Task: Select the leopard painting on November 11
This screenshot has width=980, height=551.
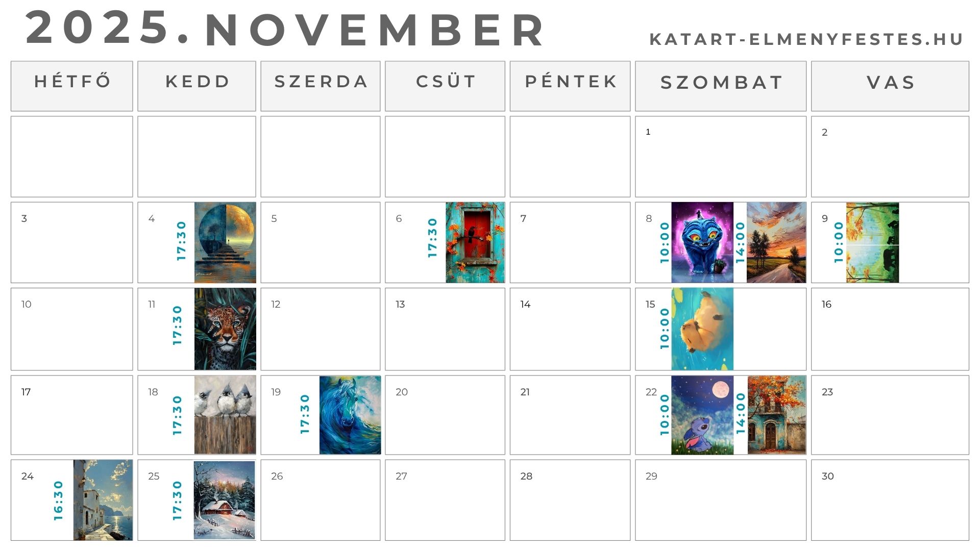Action: pos(225,329)
